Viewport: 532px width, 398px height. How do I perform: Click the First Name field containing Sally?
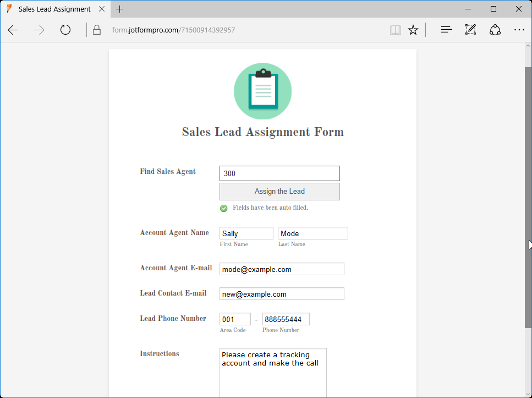[x=246, y=233]
